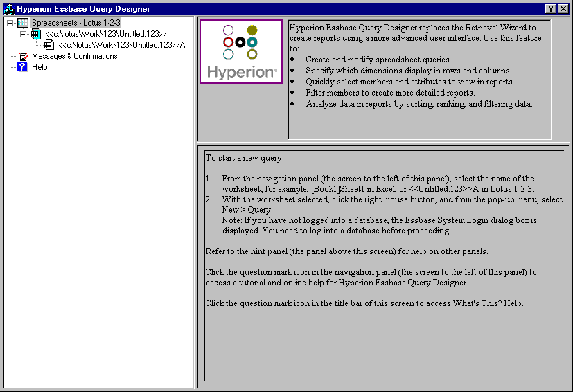Select worksheet <<c:\lotus\Work\123\Untitled.123>>A

tap(122, 45)
